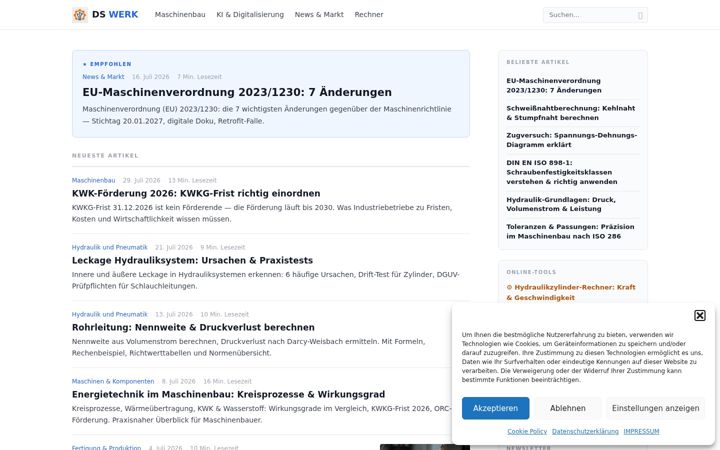Open featured EU-Maschinenverordnung 2023/1230 headline
Viewport: 720px width, 450px height.
point(237,92)
